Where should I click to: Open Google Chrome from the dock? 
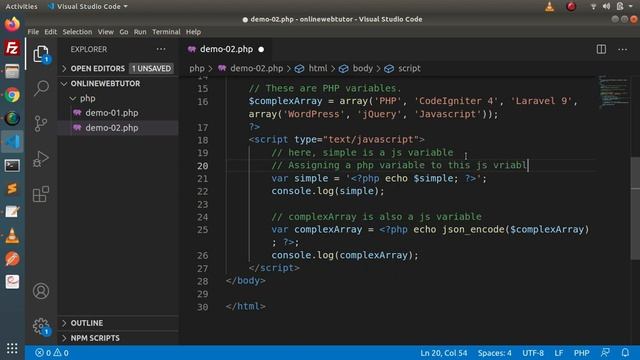pyautogui.click(x=12, y=95)
